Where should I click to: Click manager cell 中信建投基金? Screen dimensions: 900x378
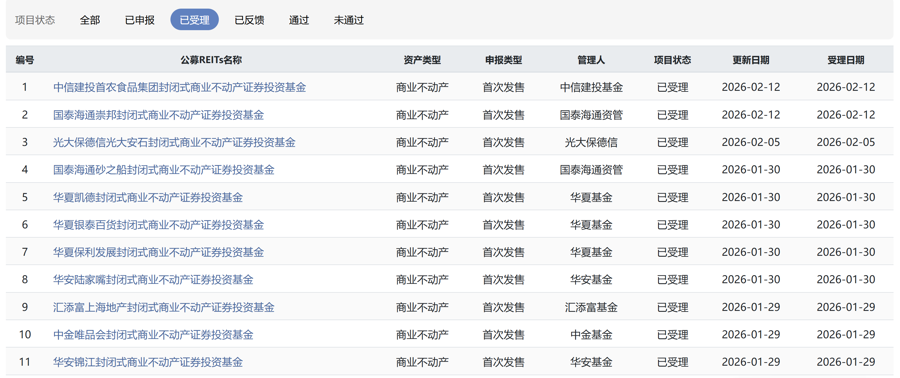tap(591, 87)
